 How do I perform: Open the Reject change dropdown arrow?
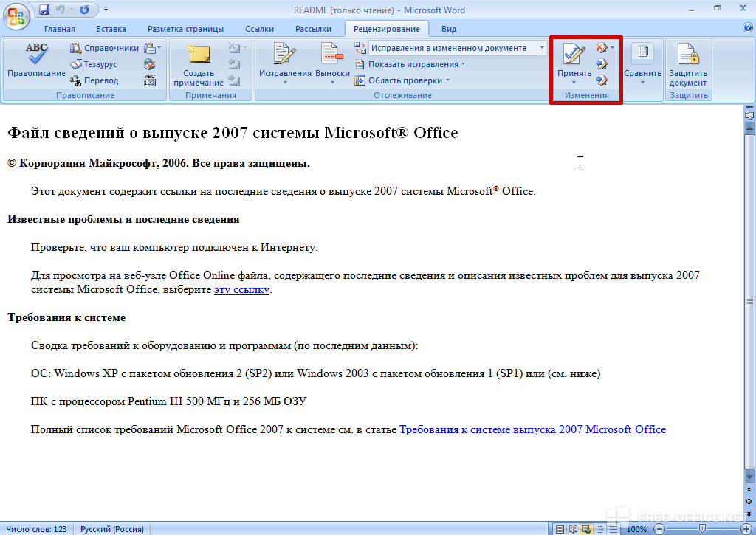[x=612, y=48]
